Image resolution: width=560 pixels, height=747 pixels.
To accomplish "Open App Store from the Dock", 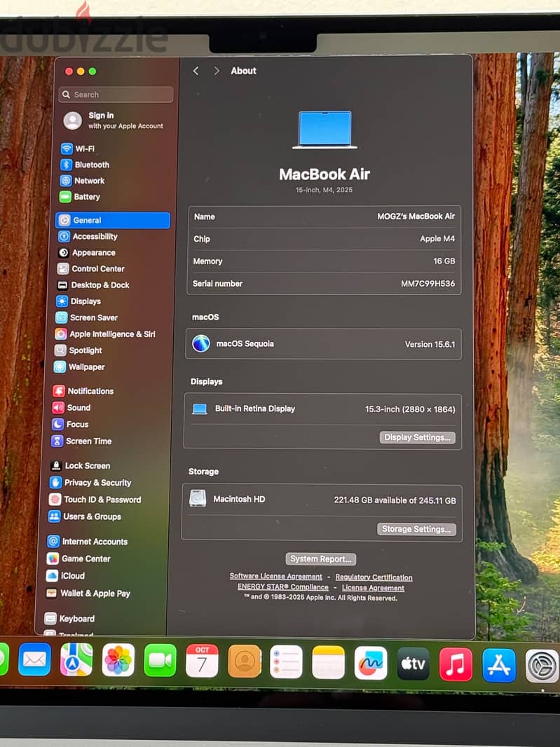I will (499, 666).
